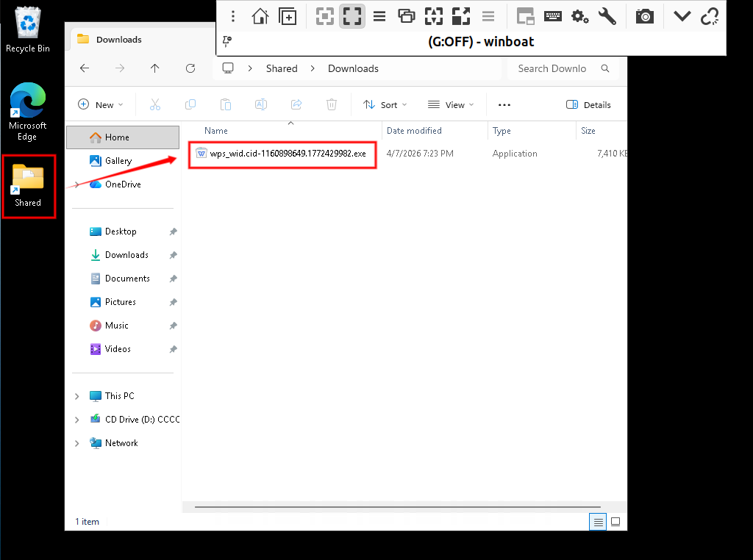This screenshot has width=753, height=560.
Task: Select the Recycle Bin desktop icon
Action: click(x=28, y=30)
